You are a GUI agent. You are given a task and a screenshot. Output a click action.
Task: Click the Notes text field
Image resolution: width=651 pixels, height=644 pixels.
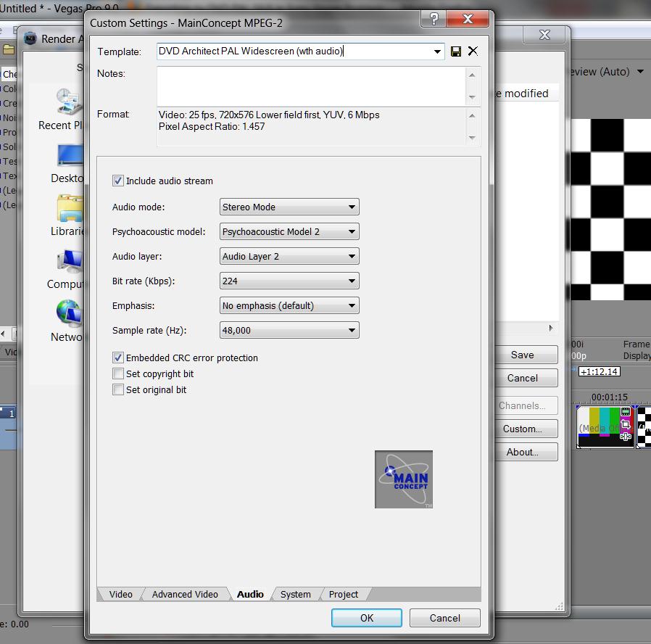(311, 86)
